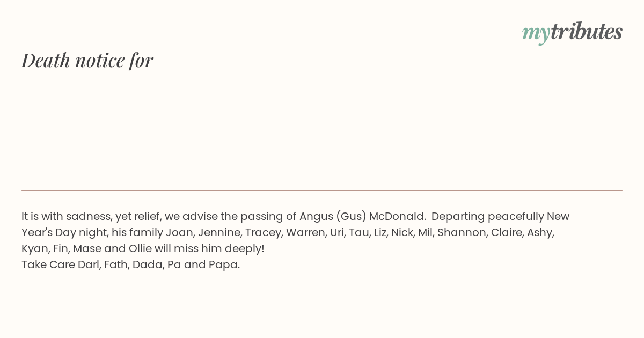Click the name Ashy at line end
The width and height of the screenshot is (644, 338).
[540, 233]
